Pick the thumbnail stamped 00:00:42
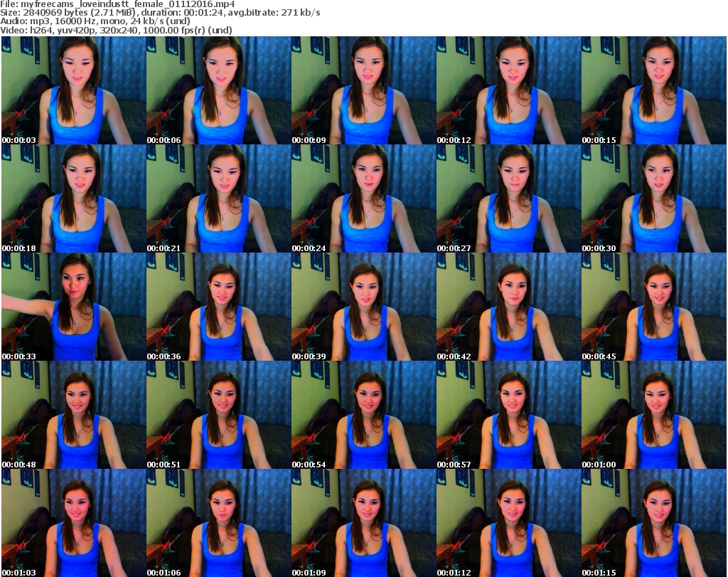The height and width of the screenshot is (577, 728). tap(508, 307)
